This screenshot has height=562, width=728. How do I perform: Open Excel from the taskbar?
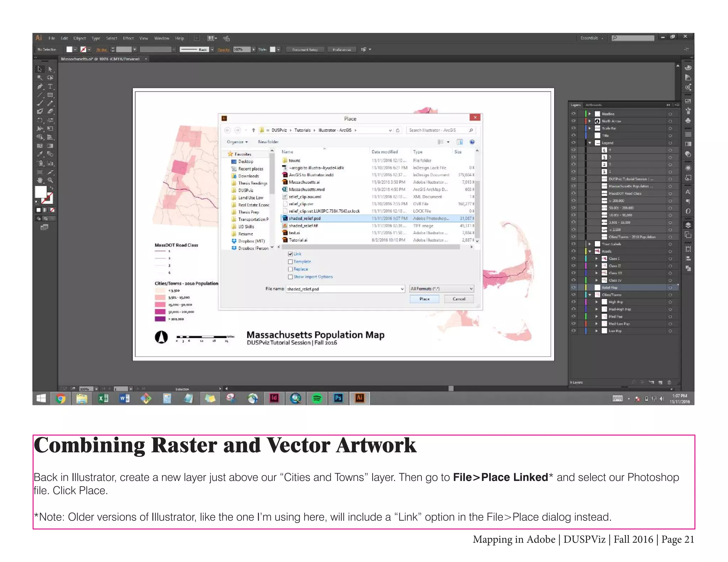click(103, 399)
